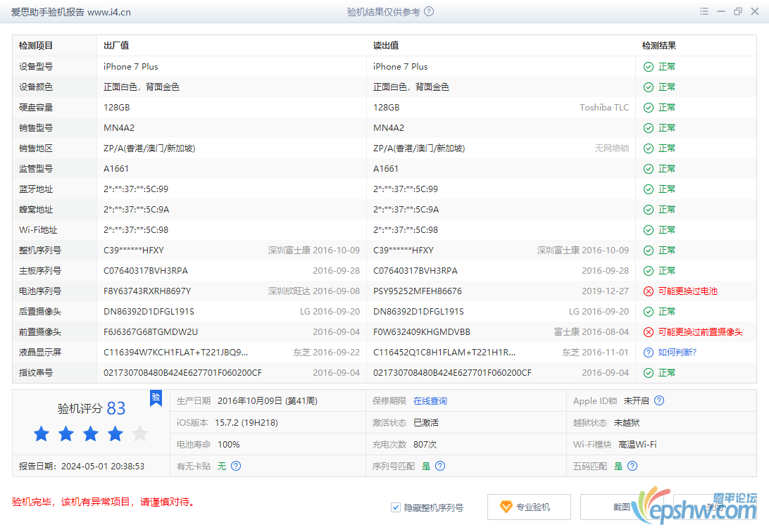Click the factory rear camera serial DN86392D1DFGL191S

coord(149,312)
